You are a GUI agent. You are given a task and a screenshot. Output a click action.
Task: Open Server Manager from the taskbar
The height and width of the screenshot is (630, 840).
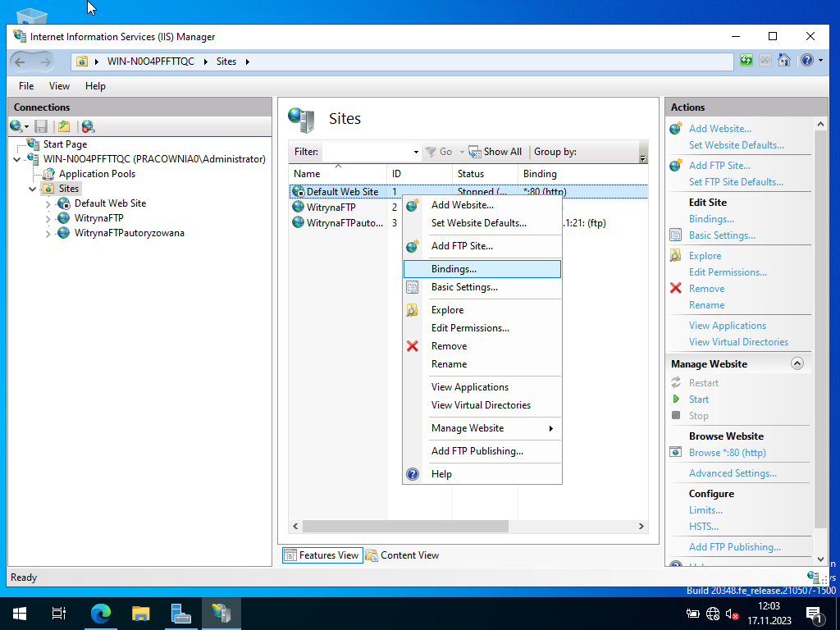[x=180, y=614]
